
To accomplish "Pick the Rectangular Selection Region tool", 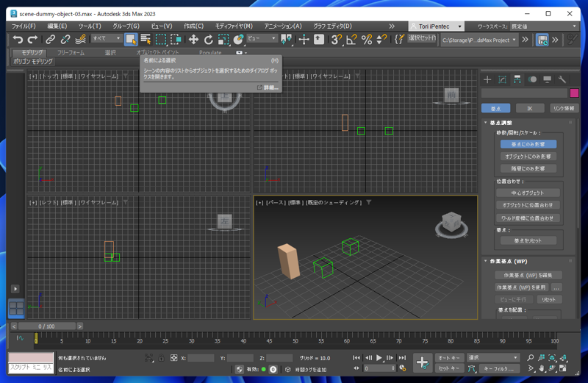I will pos(161,40).
